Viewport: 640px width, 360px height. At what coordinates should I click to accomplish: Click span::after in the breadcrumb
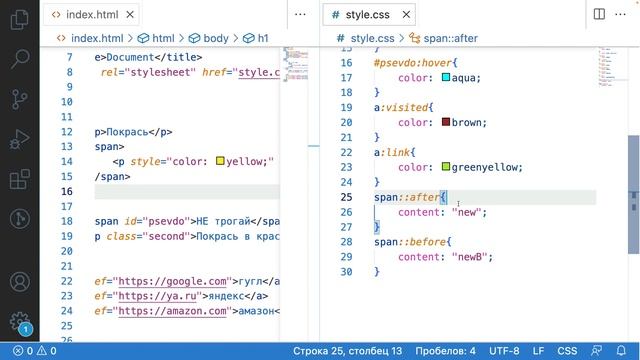coord(450,38)
